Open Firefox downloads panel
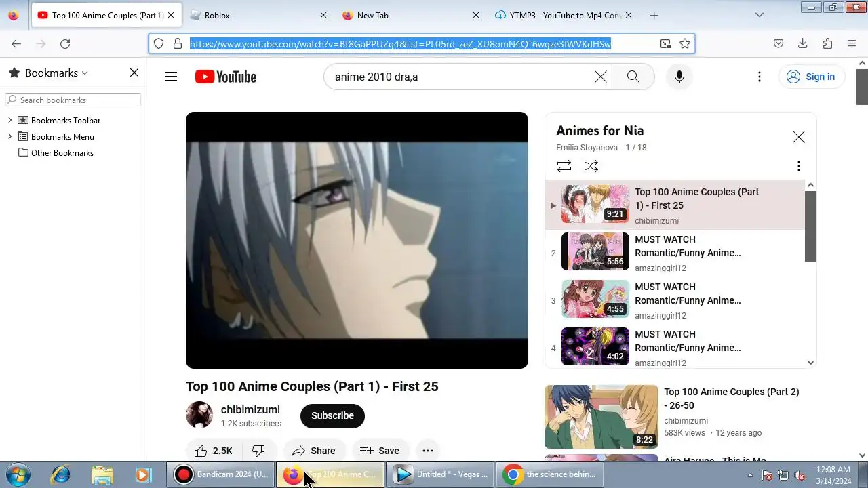Image resolution: width=868 pixels, height=488 pixels. click(x=803, y=43)
